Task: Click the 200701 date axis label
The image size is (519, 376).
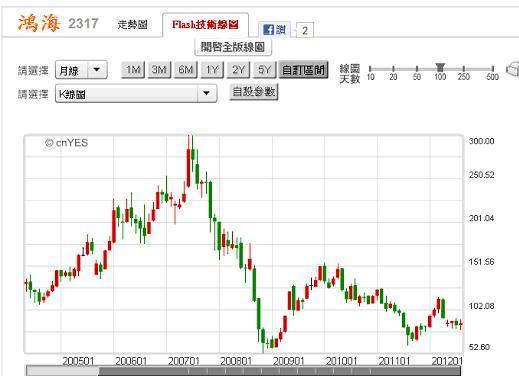Action: click(x=184, y=361)
